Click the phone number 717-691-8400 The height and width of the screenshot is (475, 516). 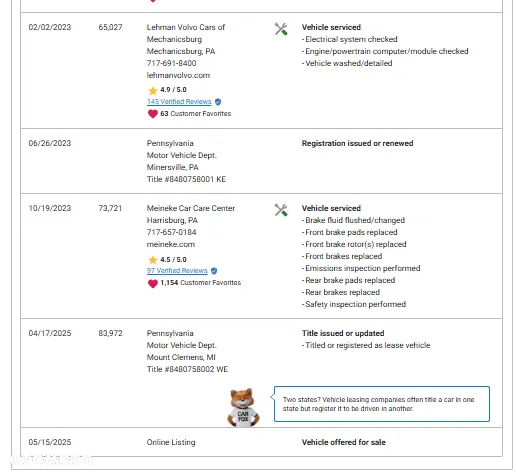(x=171, y=63)
